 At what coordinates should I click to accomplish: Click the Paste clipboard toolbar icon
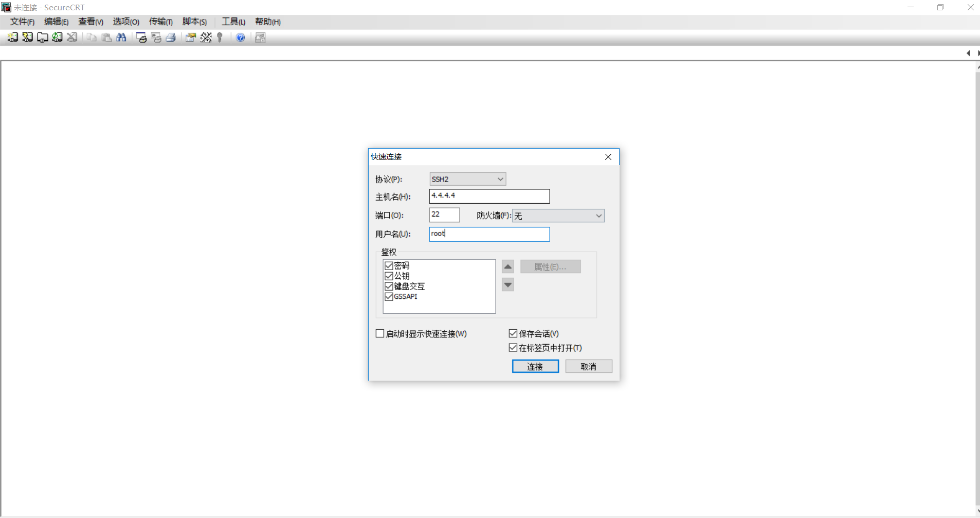pos(106,38)
